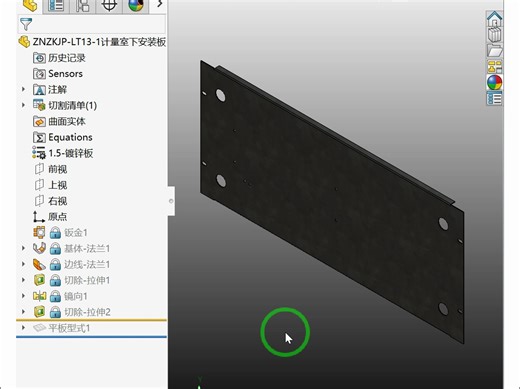Select 切除-拉伸2 text

pyautogui.click(x=87, y=312)
